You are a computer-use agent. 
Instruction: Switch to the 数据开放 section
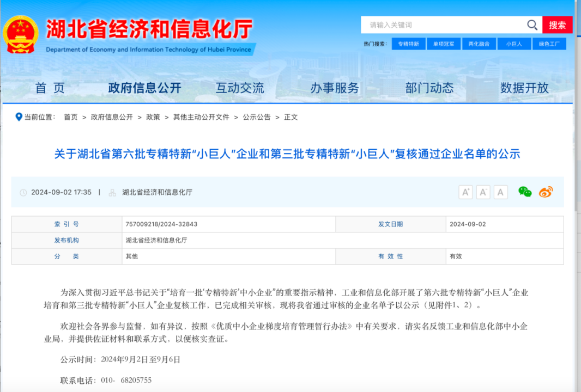525,87
